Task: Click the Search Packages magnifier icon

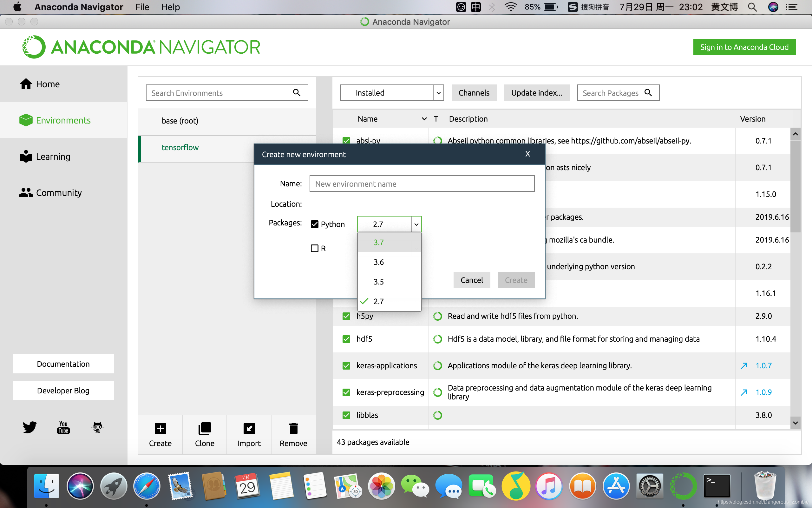Action: click(x=648, y=92)
